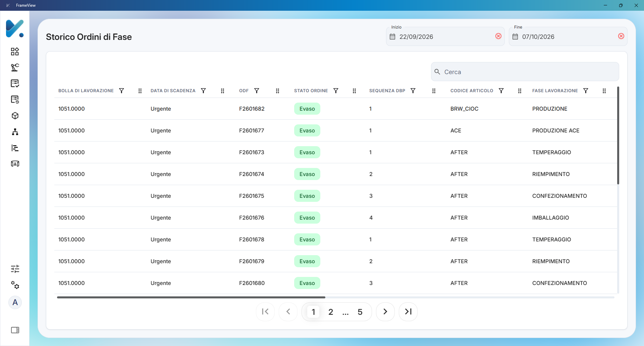Open the Gantt chart sidebar icon
The width and height of the screenshot is (644, 346).
click(x=15, y=148)
